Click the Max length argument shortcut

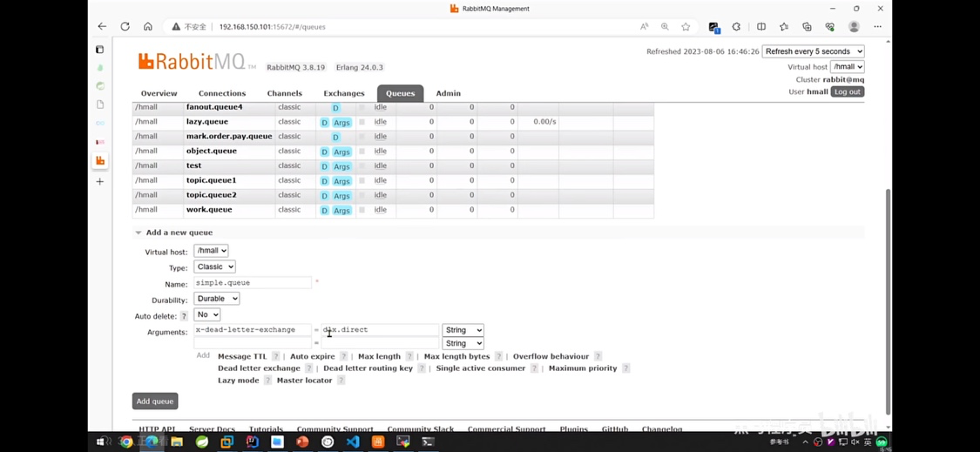380,356
